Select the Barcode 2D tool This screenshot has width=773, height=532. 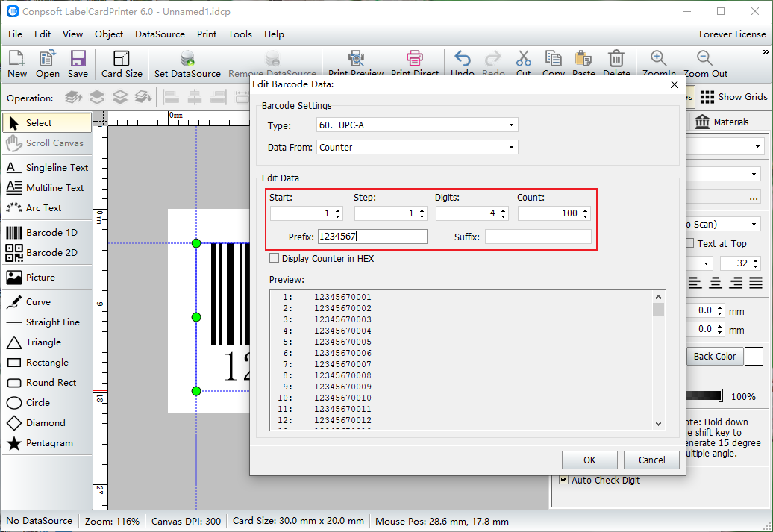(x=47, y=252)
